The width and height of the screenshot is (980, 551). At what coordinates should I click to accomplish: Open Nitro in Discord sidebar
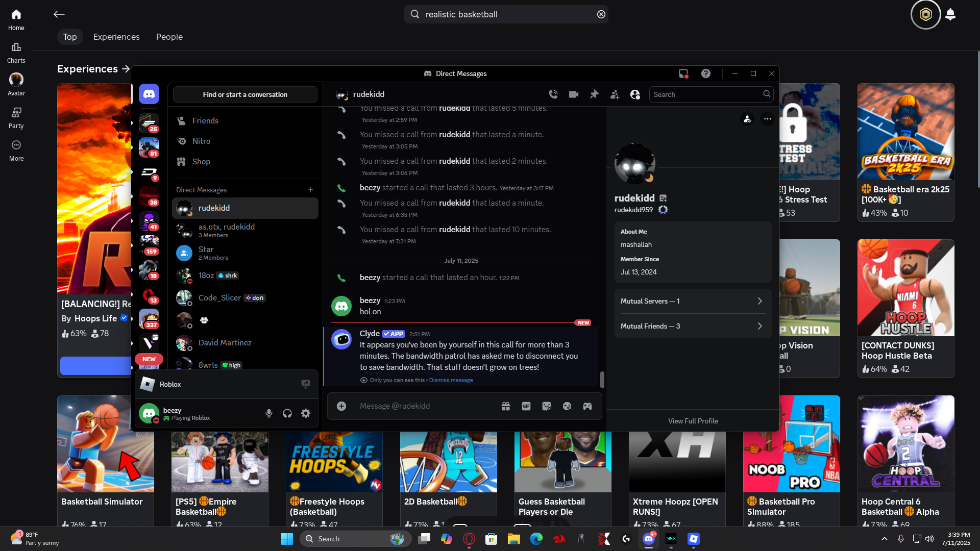pos(245,141)
